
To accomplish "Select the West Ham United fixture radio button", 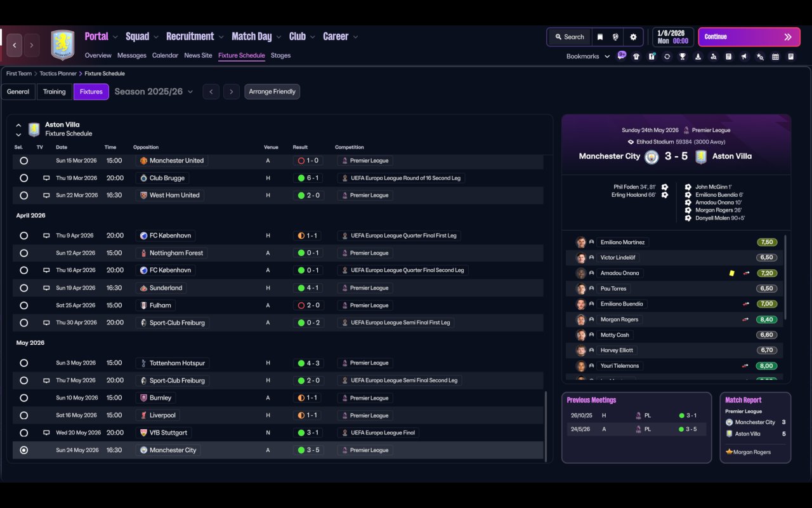I will [x=23, y=196].
